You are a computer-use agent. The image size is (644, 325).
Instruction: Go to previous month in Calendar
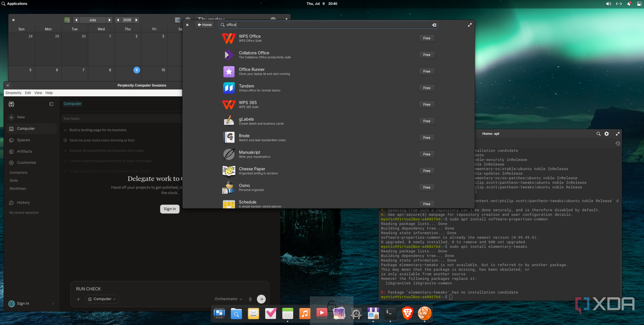click(x=76, y=20)
